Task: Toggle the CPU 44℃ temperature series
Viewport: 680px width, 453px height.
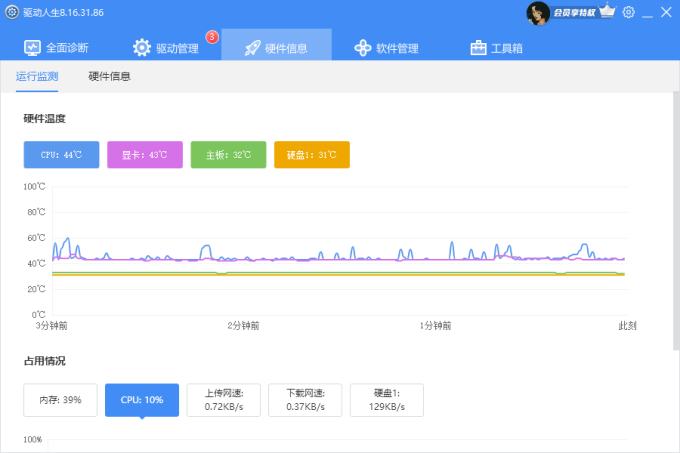Action: point(61,155)
